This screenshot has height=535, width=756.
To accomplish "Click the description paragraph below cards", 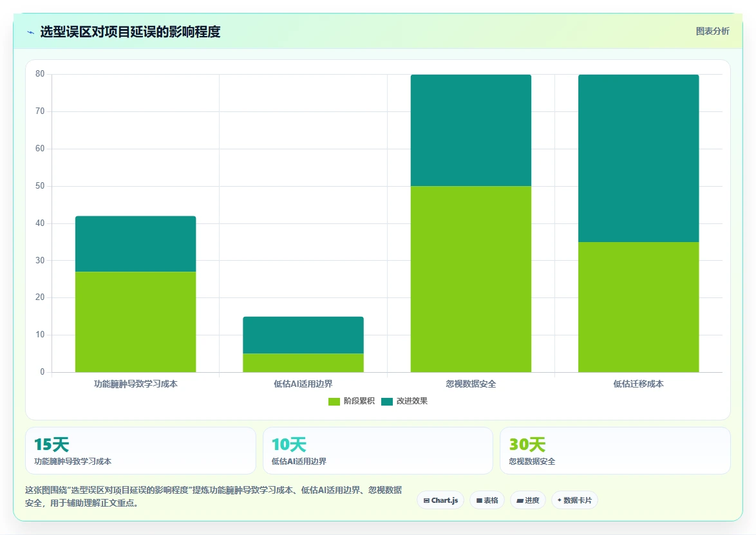I will click(x=214, y=496).
